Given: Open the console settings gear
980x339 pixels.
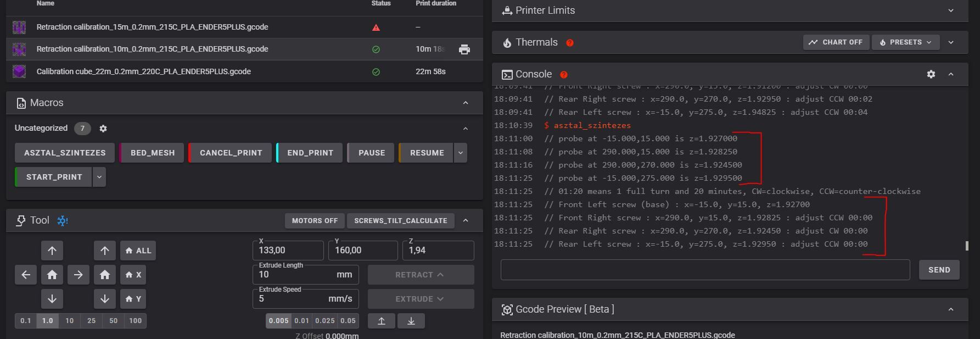Looking at the screenshot, I should (931, 74).
